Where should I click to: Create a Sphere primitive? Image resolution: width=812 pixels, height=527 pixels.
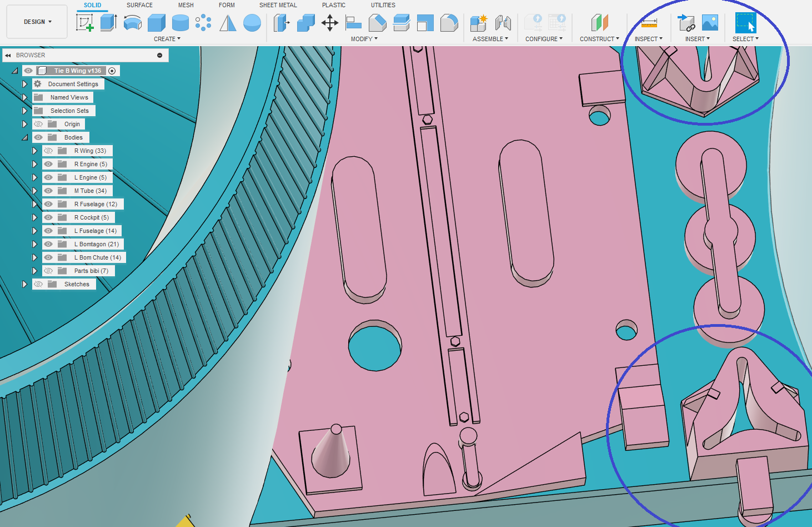[x=252, y=23]
